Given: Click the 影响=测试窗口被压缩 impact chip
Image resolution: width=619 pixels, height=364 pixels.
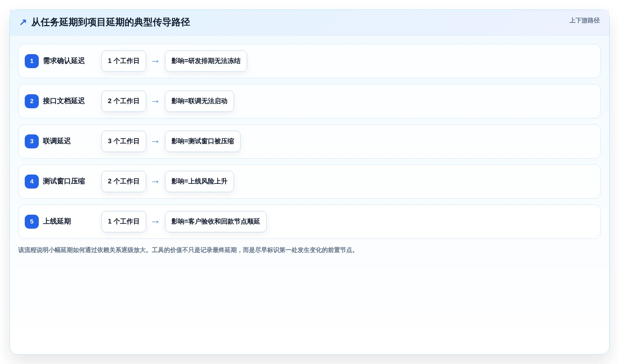Looking at the screenshot, I should [x=203, y=141].
